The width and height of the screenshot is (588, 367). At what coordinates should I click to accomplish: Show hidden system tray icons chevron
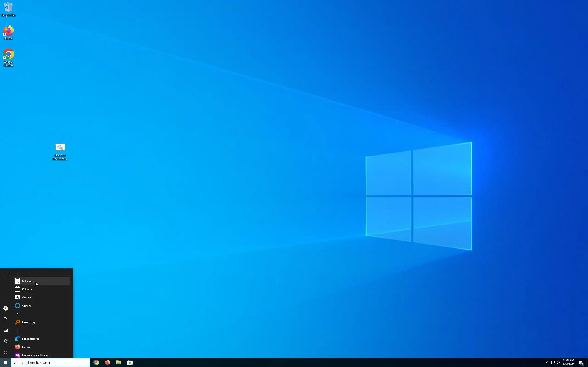tap(547, 362)
